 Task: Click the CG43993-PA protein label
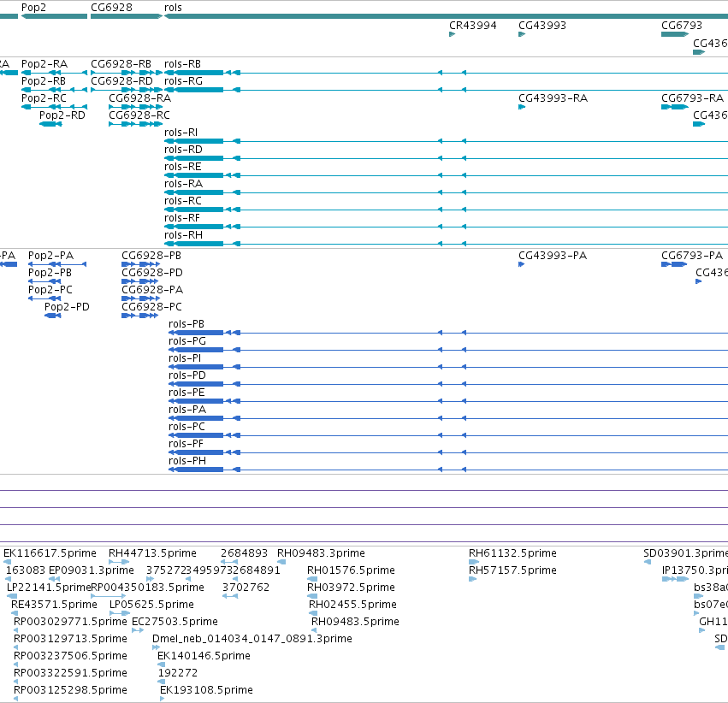[x=553, y=256]
